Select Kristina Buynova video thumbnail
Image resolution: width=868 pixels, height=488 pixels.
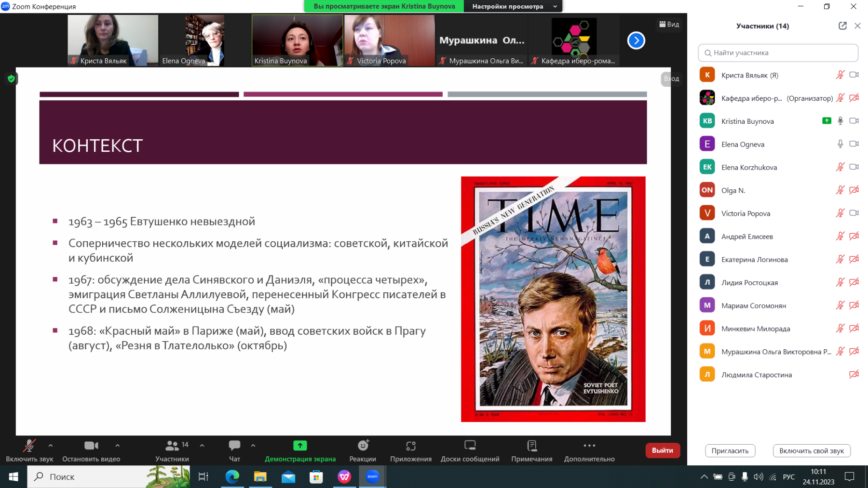(297, 40)
